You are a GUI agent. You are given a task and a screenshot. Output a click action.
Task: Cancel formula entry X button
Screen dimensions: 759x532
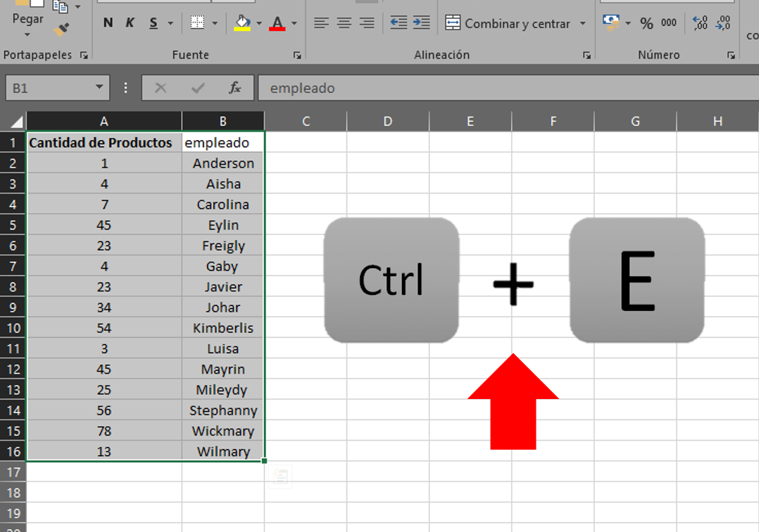(161, 88)
